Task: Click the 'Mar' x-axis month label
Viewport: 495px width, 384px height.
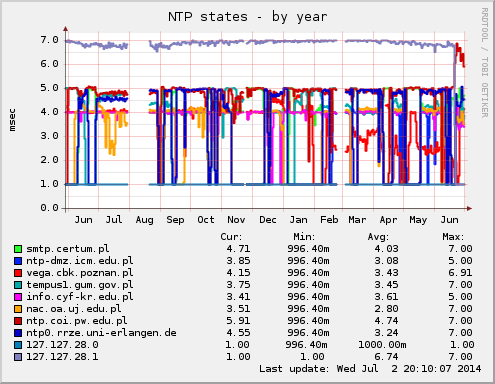Action: click(357, 220)
